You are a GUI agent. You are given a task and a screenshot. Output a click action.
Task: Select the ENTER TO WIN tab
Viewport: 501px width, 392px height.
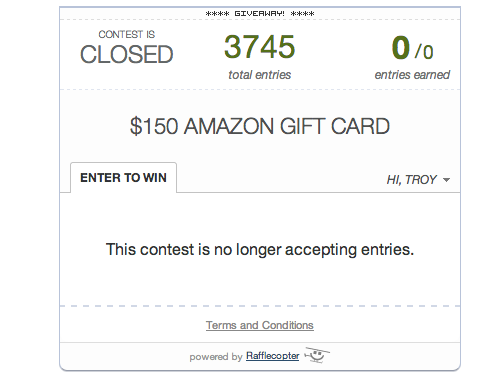click(x=123, y=178)
